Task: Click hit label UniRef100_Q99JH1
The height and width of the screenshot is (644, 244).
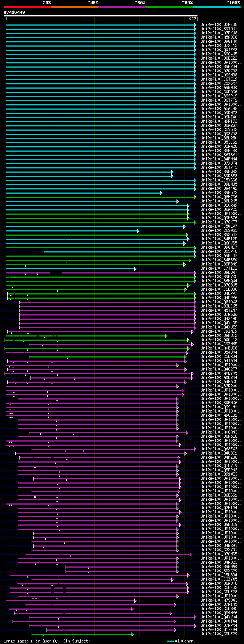Action: tap(219, 407)
